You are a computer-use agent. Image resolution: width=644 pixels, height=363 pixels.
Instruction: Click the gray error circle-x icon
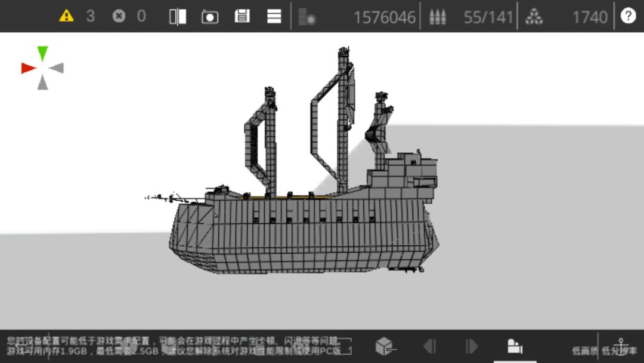click(119, 16)
